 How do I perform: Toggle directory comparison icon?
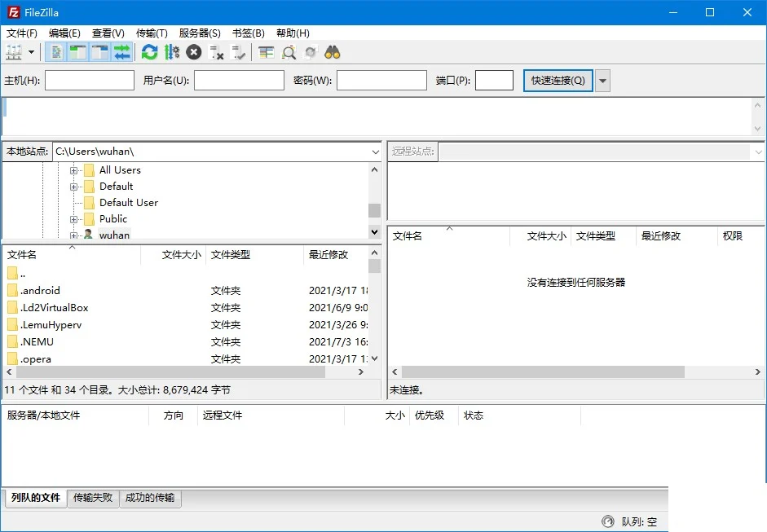289,52
